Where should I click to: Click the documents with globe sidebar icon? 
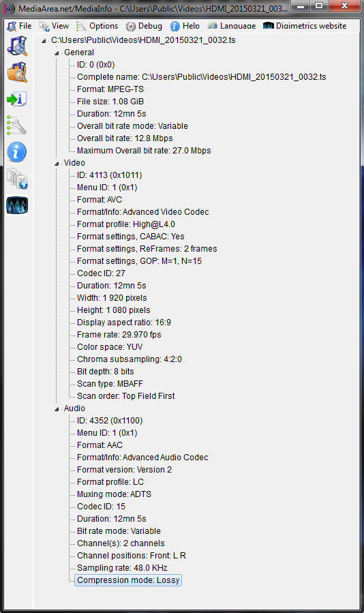click(x=17, y=179)
